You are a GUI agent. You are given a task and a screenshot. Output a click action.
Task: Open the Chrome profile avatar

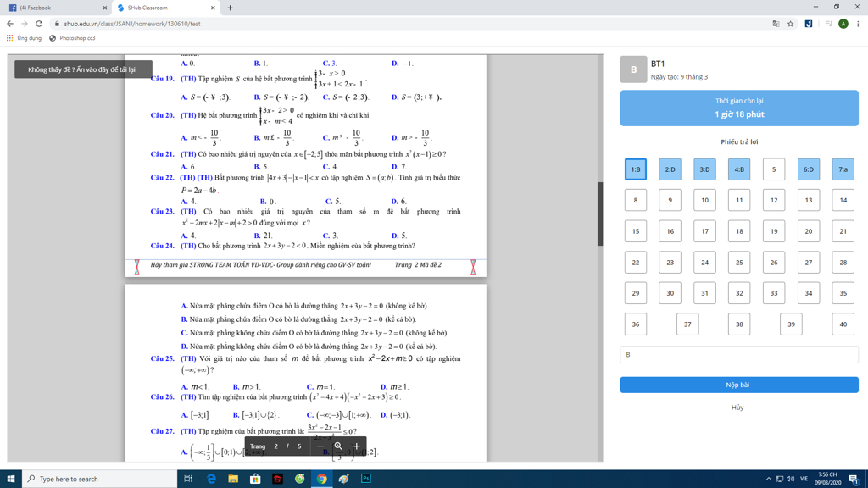click(x=843, y=24)
